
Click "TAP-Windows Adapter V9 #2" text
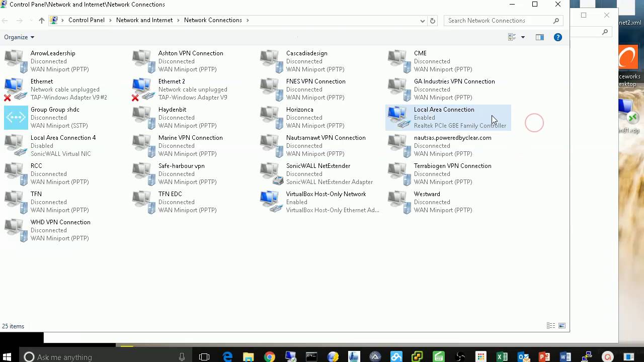coord(68,98)
